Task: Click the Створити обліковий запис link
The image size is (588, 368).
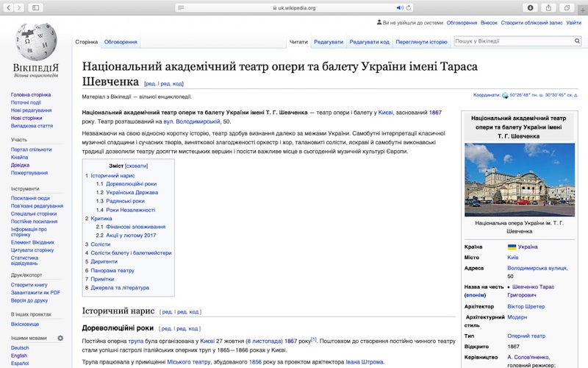Action: [531, 23]
